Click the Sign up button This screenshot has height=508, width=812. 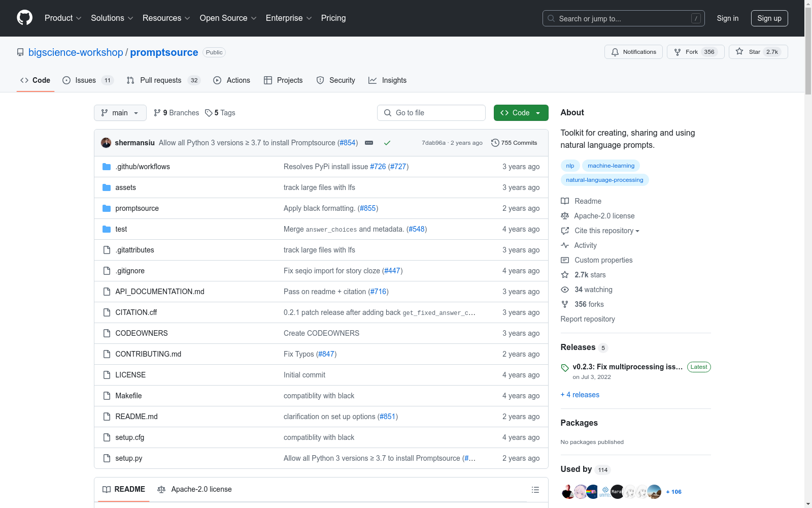point(769,18)
